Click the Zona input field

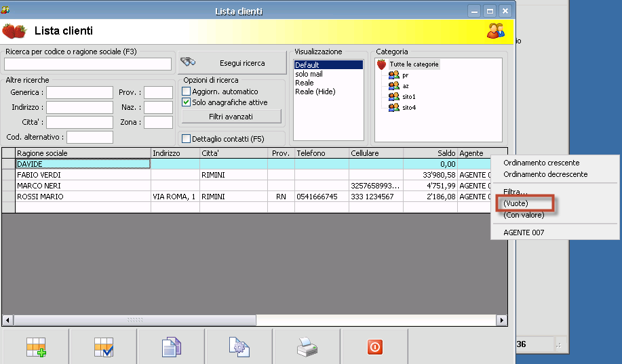click(x=158, y=122)
